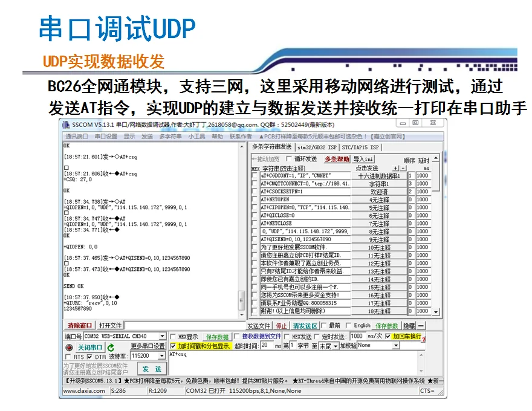Screen dimensions: 532x411
Task: Click the send text box containing AT+csq
Action: [x=294, y=363]
